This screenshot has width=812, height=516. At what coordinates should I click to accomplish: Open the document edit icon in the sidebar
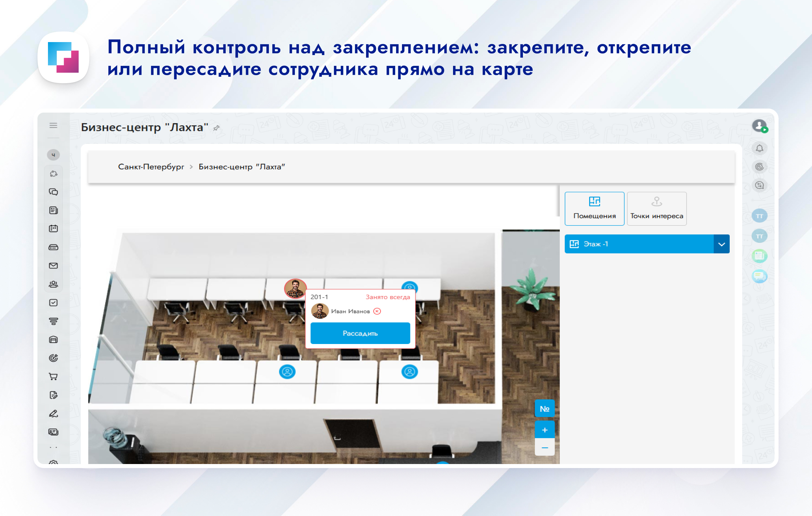[x=53, y=395]
